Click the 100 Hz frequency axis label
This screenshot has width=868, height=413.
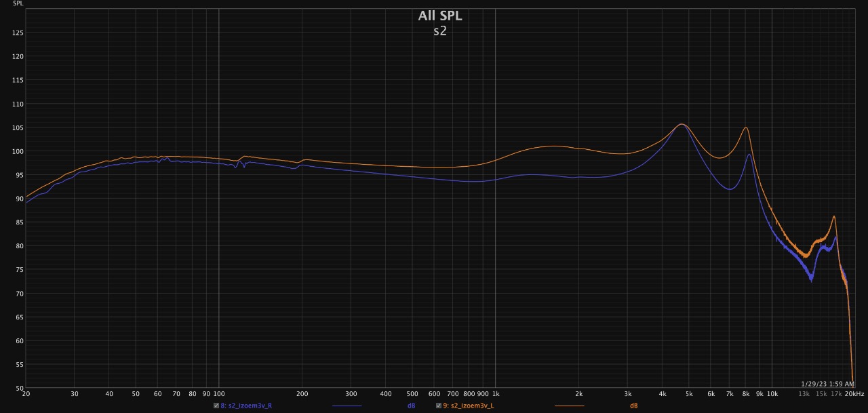(218, 393)
